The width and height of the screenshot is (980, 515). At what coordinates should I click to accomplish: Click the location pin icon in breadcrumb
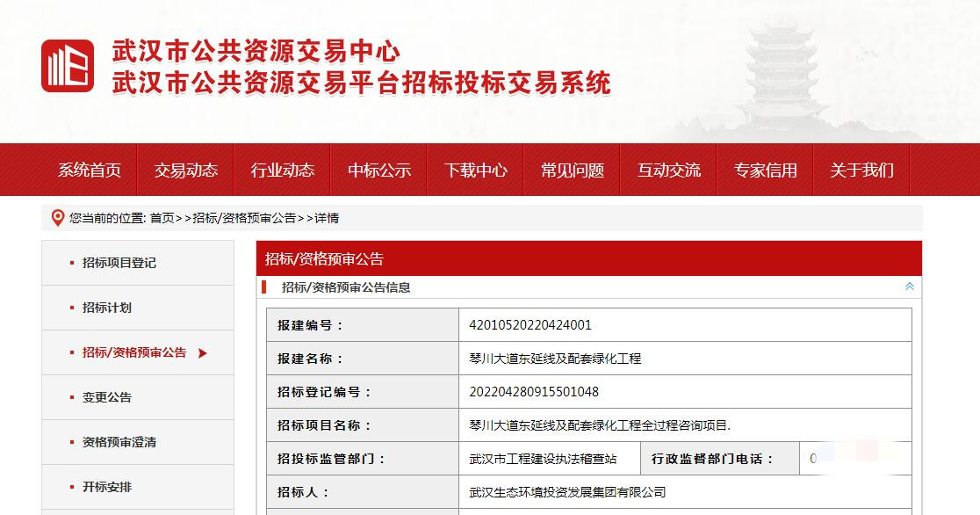click(57, 218)
